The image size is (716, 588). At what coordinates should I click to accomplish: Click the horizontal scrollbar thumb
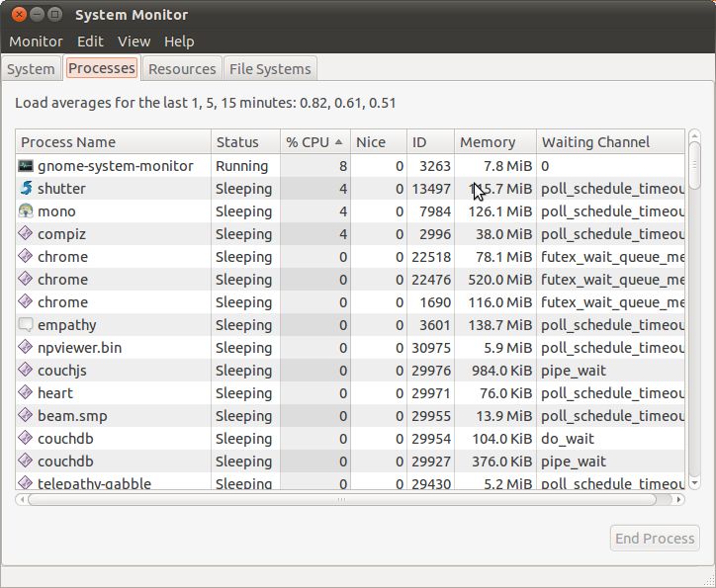[x=341, y=499]
